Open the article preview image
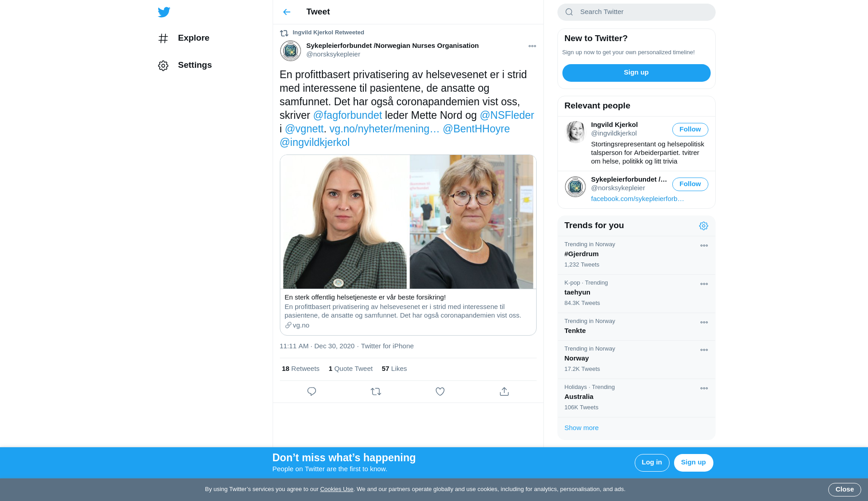868x501 pixels. pyautogui.click(x=408, y=222)
